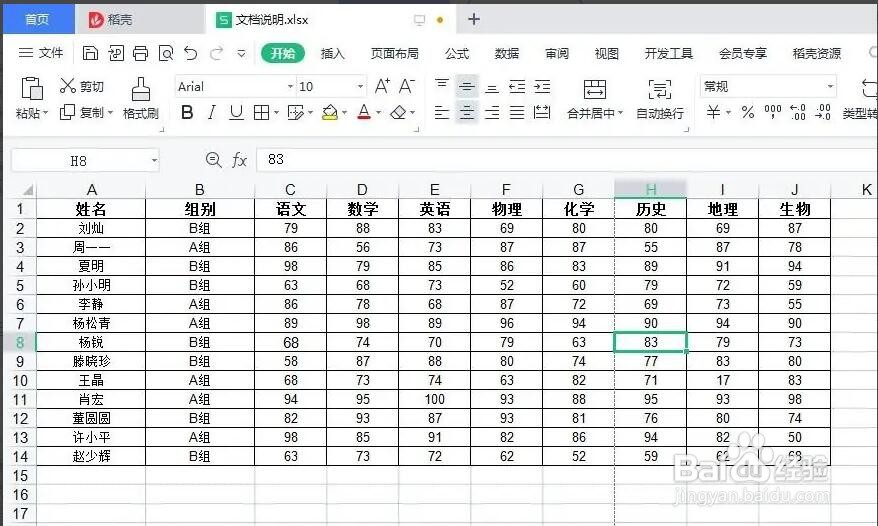
Task: Toggle Italic formatting
Action: coord(212,113)
